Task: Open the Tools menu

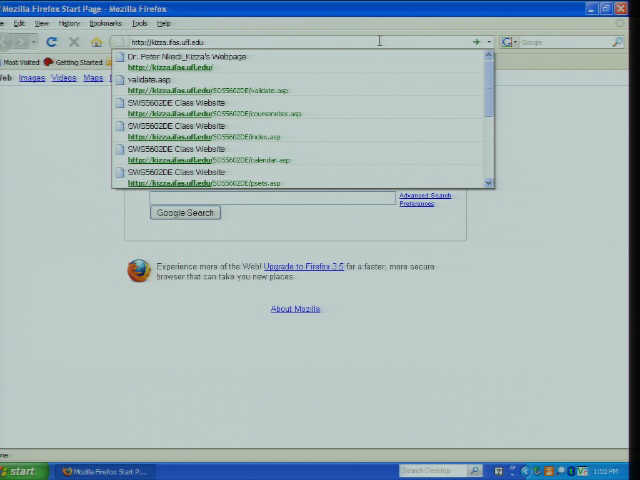Action: point(139,24)
